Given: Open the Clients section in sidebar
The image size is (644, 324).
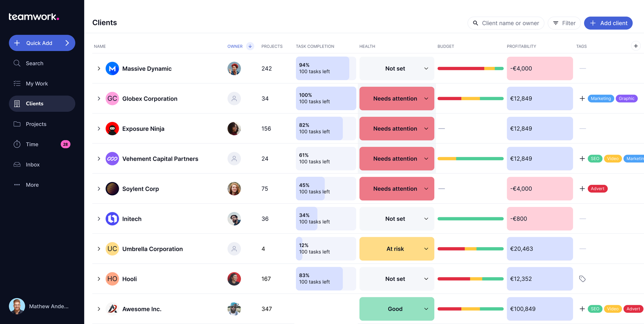Looking at the screenshot, I should [42, 103].
